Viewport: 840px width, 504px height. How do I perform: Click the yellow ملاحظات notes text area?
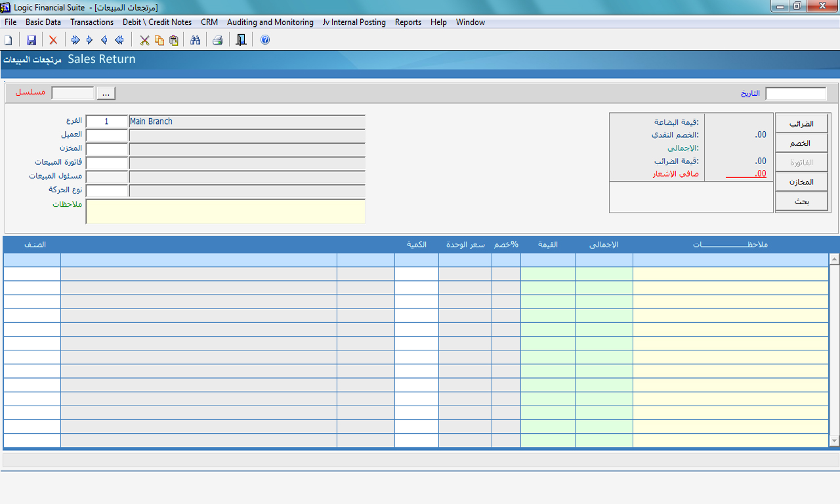[225, 211]
